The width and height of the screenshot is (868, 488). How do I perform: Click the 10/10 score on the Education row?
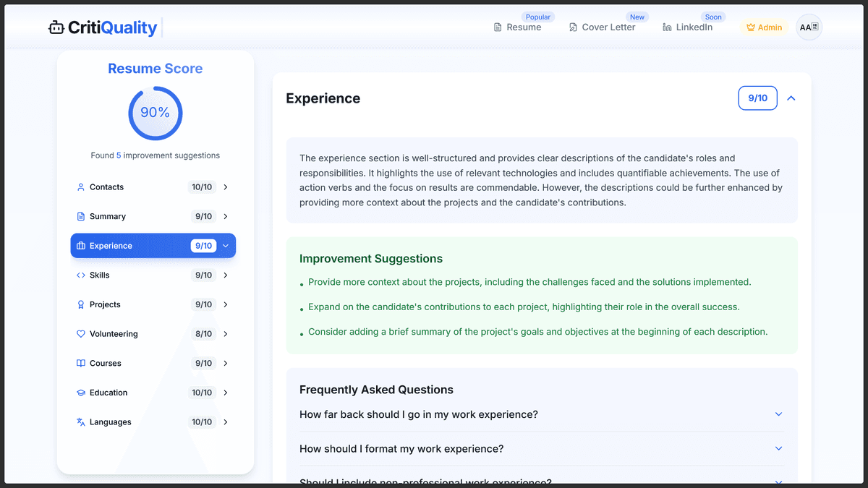(202, 393)
